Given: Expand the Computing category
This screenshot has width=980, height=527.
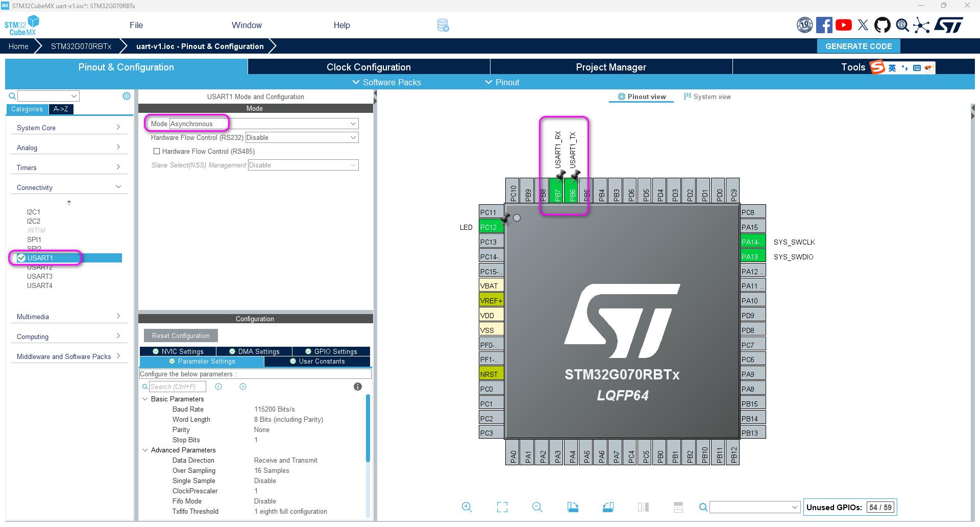Looking at the screenshot, I should (x=68, y=337).
